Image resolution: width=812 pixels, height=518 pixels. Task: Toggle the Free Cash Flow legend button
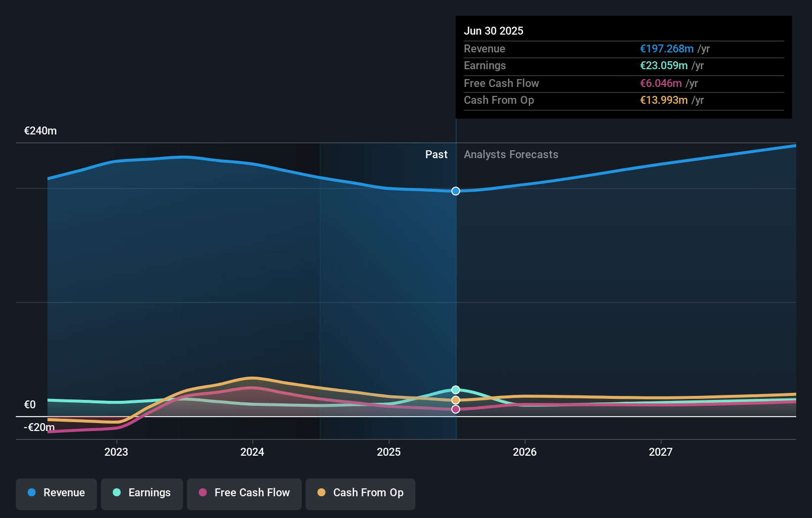tap(244, 494)
